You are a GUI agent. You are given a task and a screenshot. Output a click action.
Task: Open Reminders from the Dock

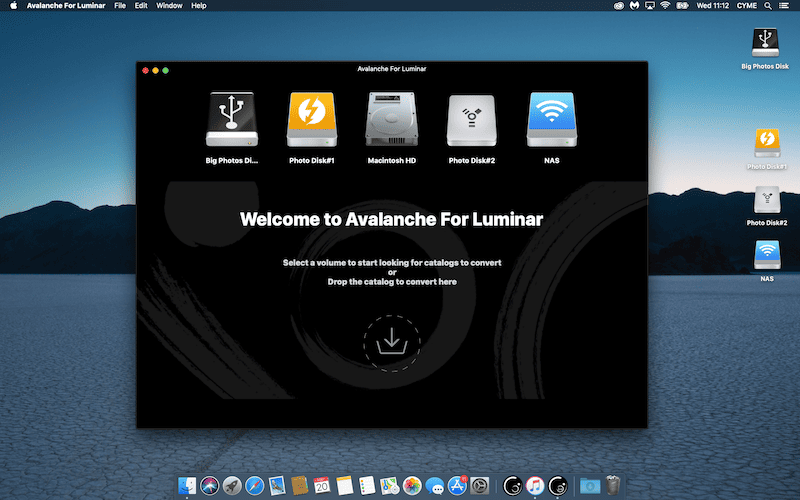tap(367, 485)
